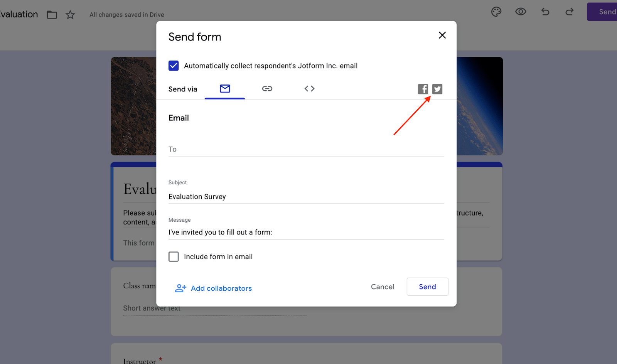This screenshot has height=364, width=617.
Task: Open the customize theme palette
Action: click(x=496, y=12)
